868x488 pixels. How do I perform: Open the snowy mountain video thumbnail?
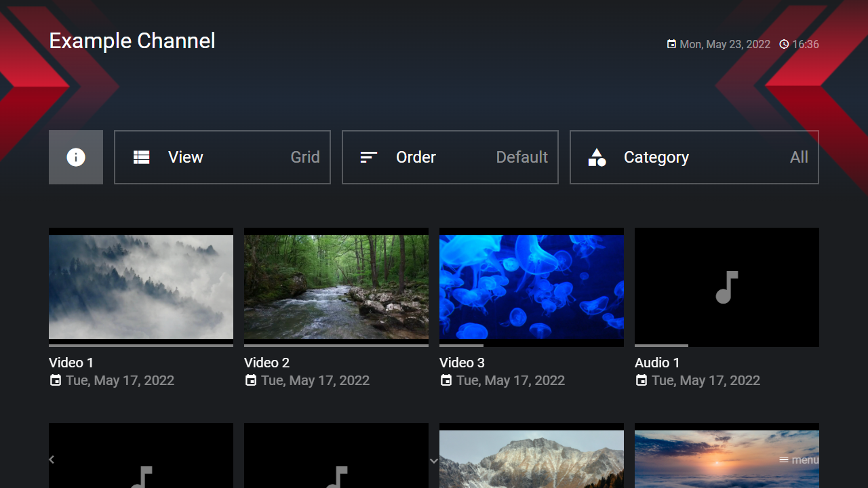(532, 455)
